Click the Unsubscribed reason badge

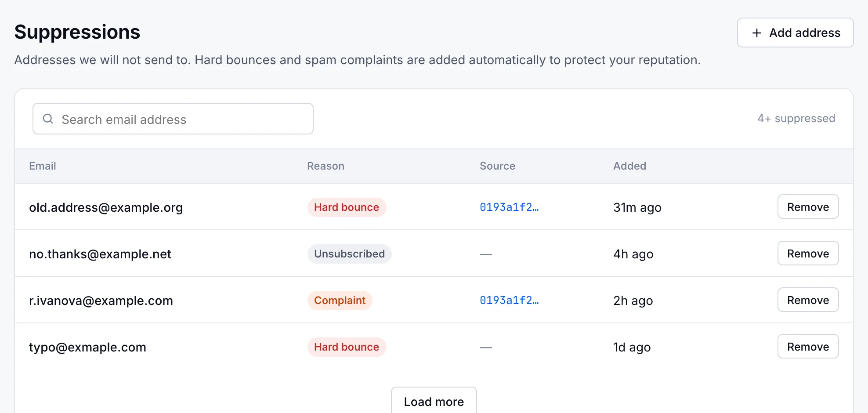(349, 254)
